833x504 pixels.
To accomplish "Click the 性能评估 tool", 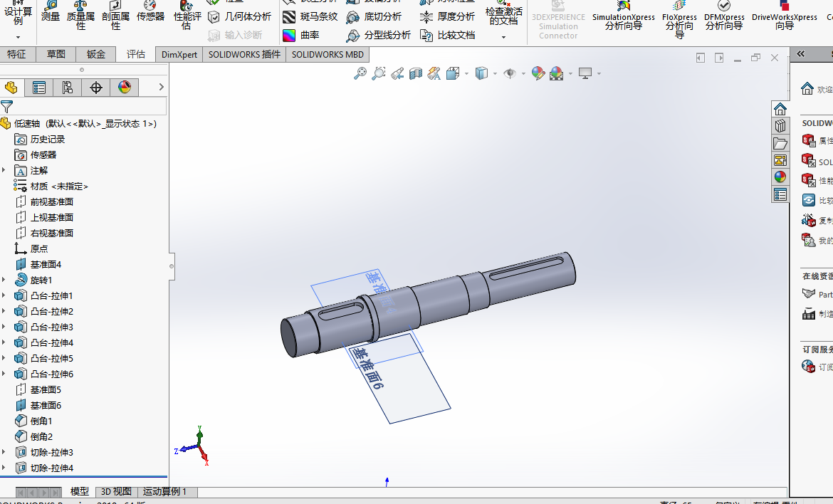I will click(187, 15).
